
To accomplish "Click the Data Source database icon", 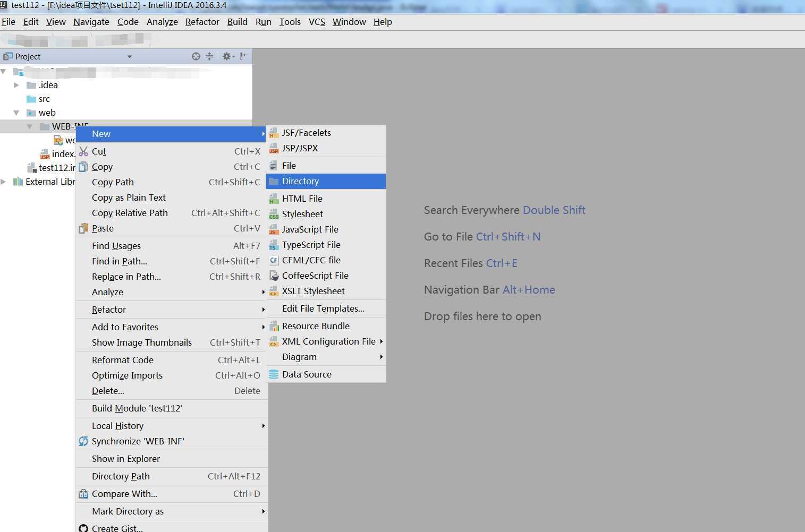I will pyautogui.click(x=274, y=374).
